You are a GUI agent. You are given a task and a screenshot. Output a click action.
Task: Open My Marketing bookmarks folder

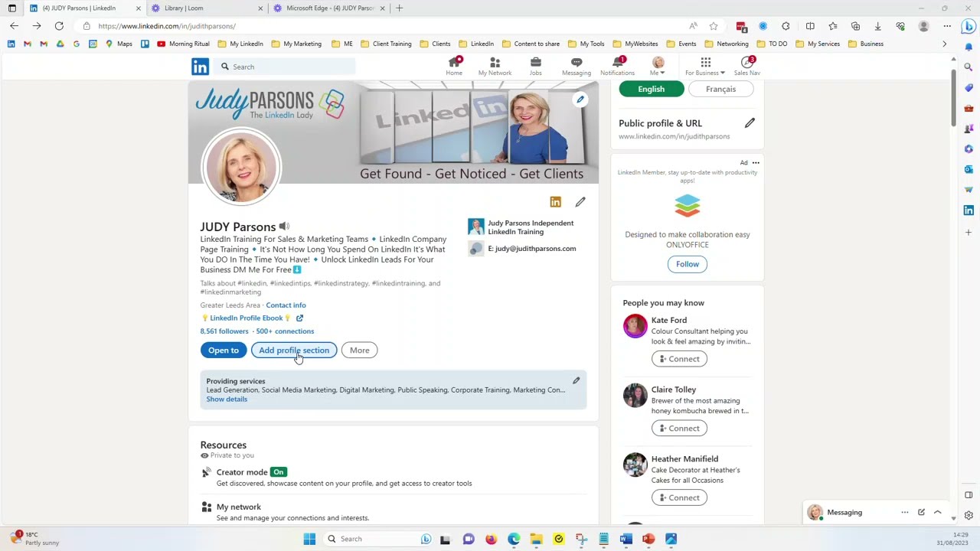tap(297, 44)
